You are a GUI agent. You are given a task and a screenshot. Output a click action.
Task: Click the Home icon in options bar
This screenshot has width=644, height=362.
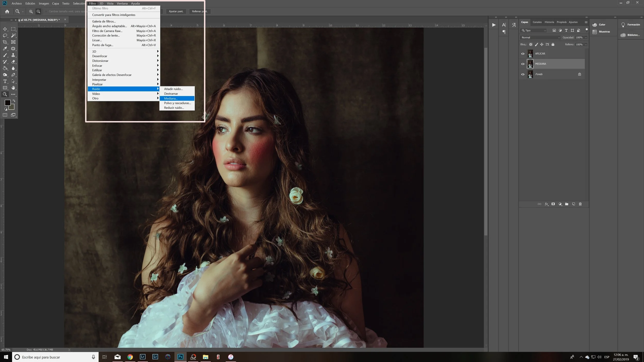point(7,11)
